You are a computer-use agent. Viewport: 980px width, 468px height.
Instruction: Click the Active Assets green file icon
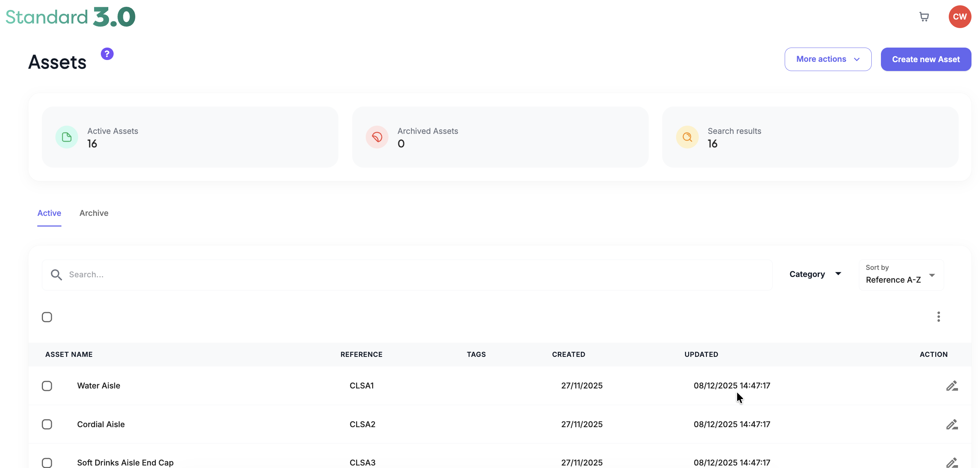(x=67, y=137)
